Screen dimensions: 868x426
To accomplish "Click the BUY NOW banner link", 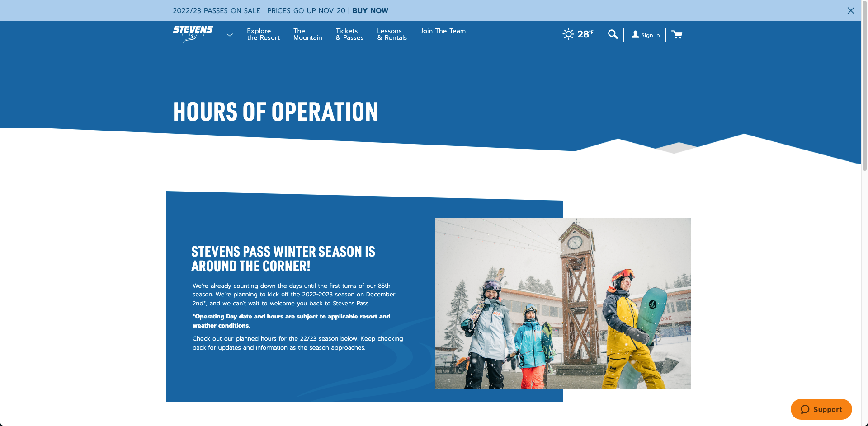I will pyautogui.click(x=370, y=10).
